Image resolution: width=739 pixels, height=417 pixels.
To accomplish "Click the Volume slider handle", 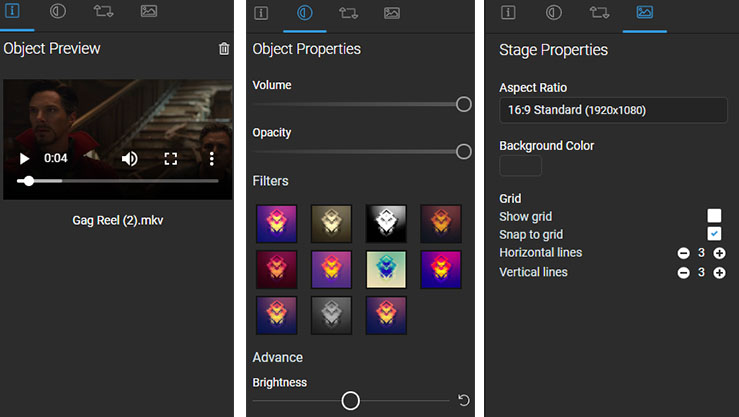I will coord(464,104).
